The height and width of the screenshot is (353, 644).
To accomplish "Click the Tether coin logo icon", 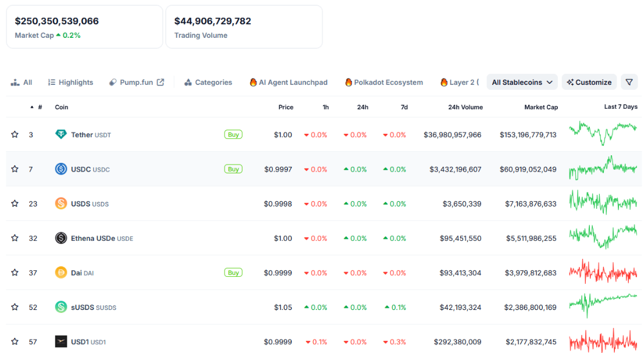I will tap(61, 134).
